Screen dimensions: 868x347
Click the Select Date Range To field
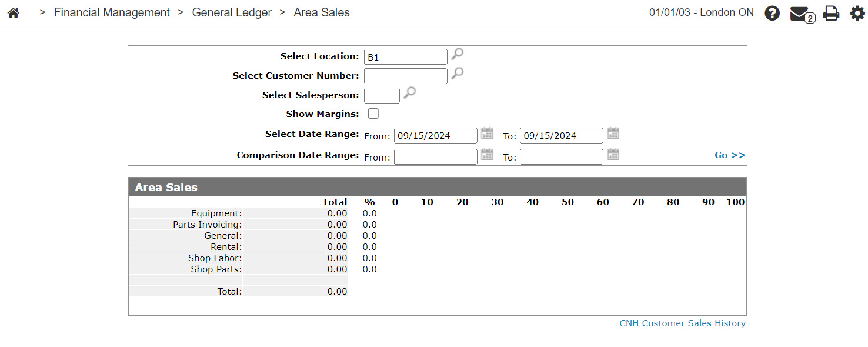click(562, 136)
